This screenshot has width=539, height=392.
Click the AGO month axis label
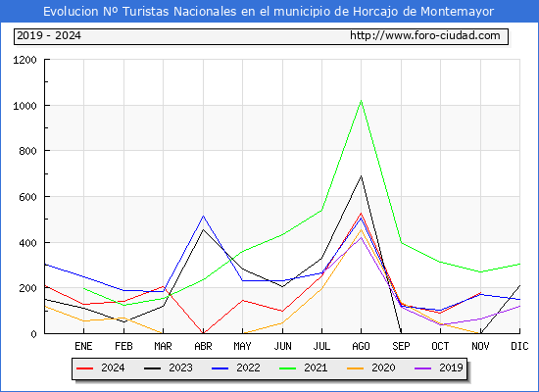(361, 346)
